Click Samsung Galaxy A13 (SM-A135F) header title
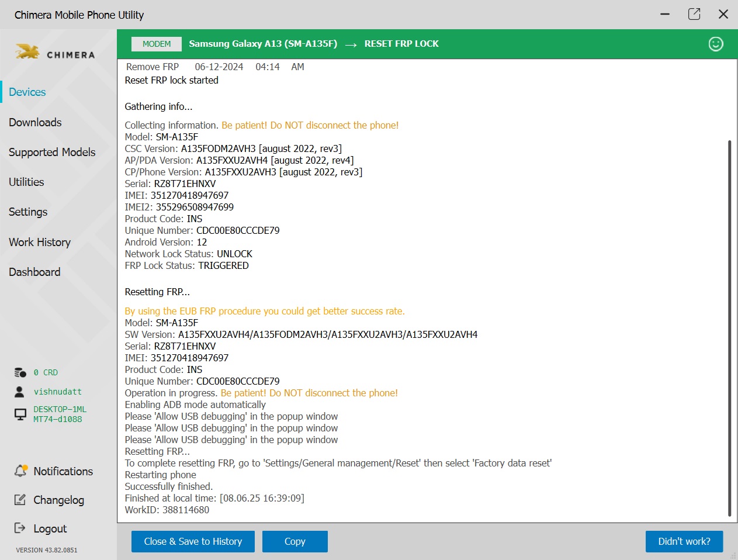 pos(263,44)
